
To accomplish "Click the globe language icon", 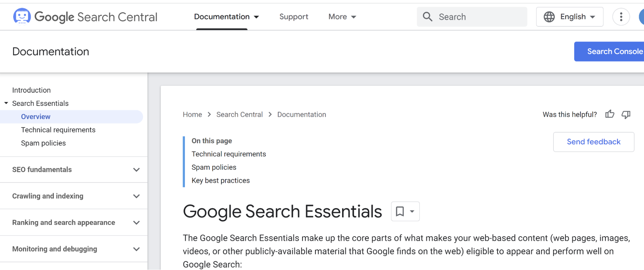I will (x=549, y=17).
